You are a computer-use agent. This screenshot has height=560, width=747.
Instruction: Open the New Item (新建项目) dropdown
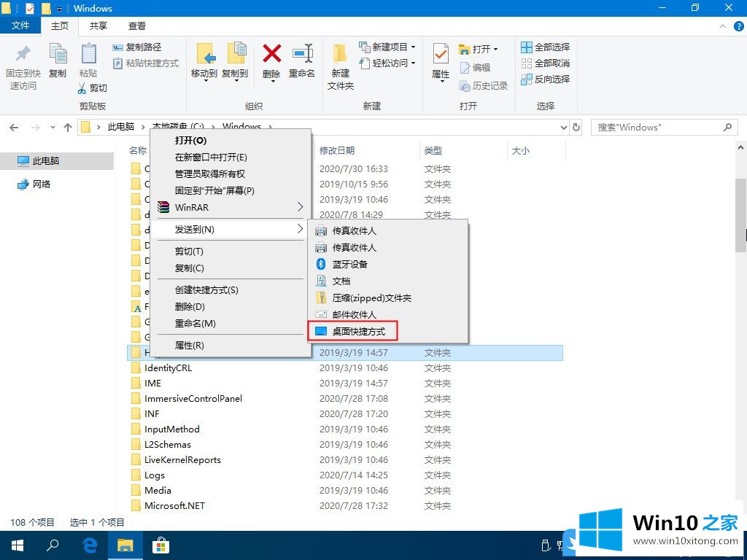tap(388, 47)
